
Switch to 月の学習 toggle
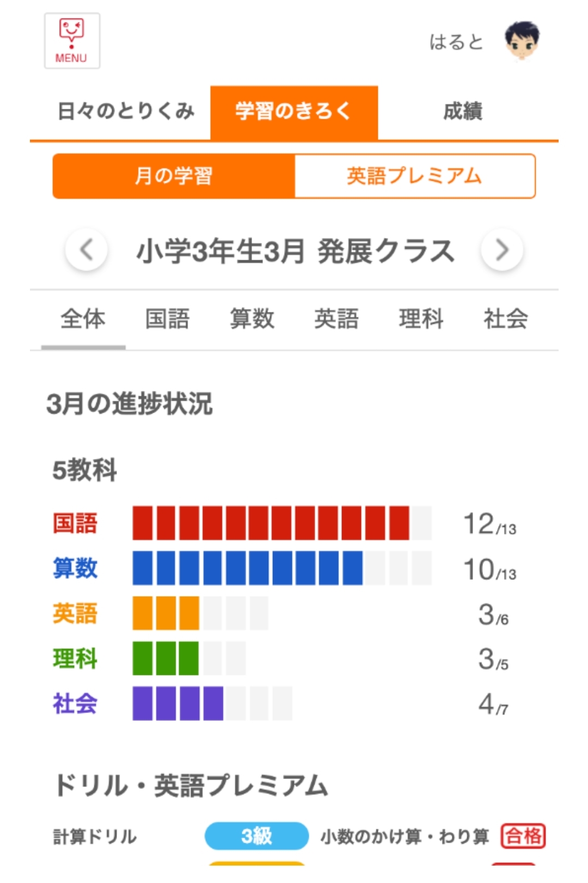click(174, 176)
